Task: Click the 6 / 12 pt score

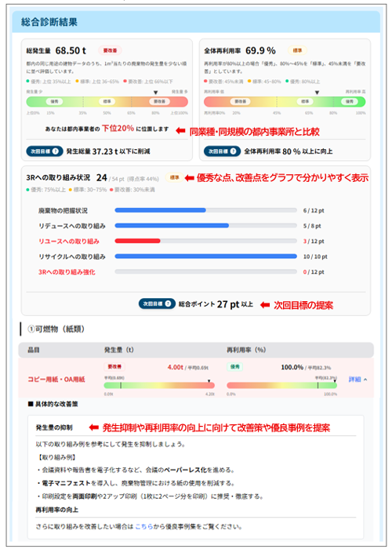Action: pyautogui.click(x=314, y=211)
